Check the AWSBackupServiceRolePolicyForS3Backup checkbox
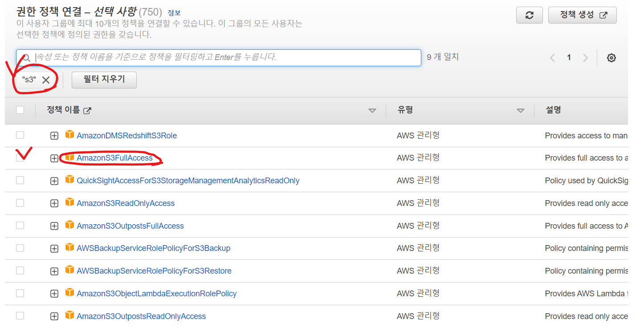Image resolution: width=644 pixels, height=327 pixels. pyautogui.click(x=20, y=248)
